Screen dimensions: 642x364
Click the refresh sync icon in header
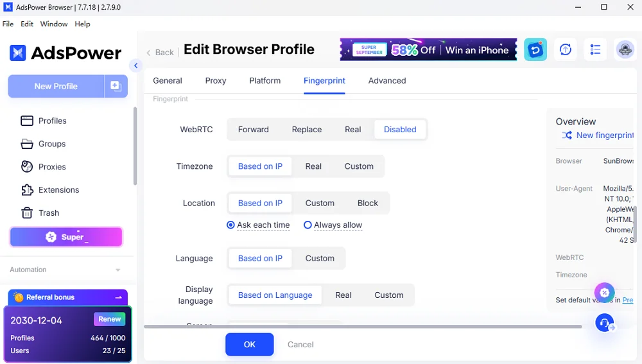pos(566,50)
